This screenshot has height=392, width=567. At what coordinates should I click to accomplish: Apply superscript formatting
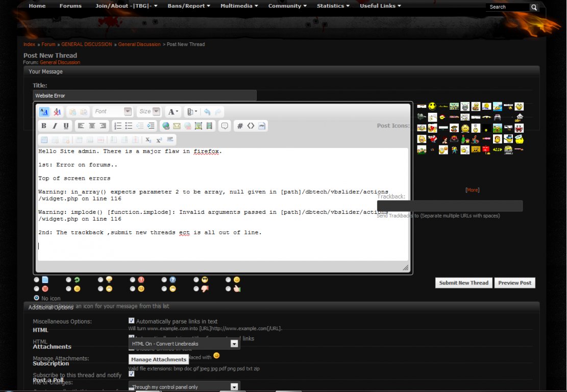(x=159, y=139)
